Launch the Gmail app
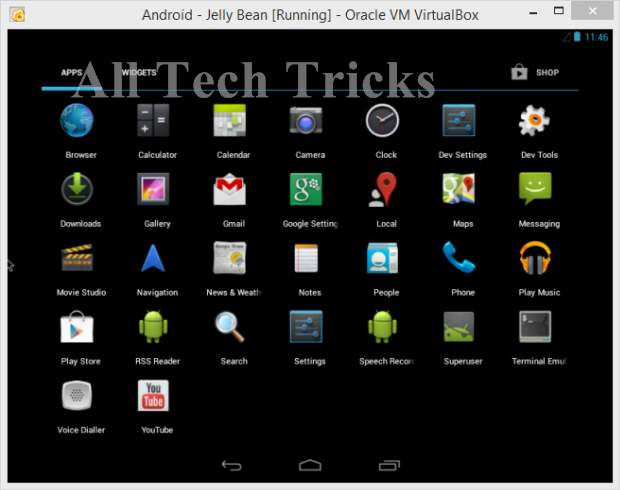The width and height of the screenshot is (620, 490). tap(229, 189)
